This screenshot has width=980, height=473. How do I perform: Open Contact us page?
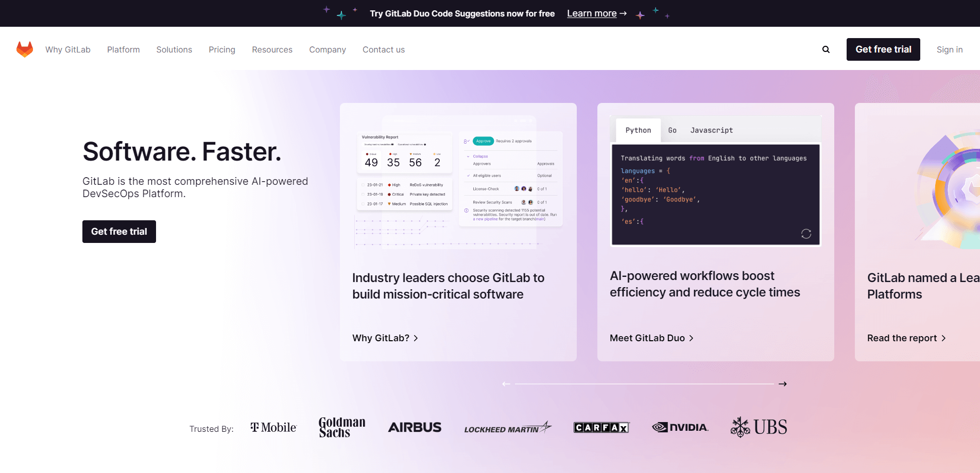(384, 49)
